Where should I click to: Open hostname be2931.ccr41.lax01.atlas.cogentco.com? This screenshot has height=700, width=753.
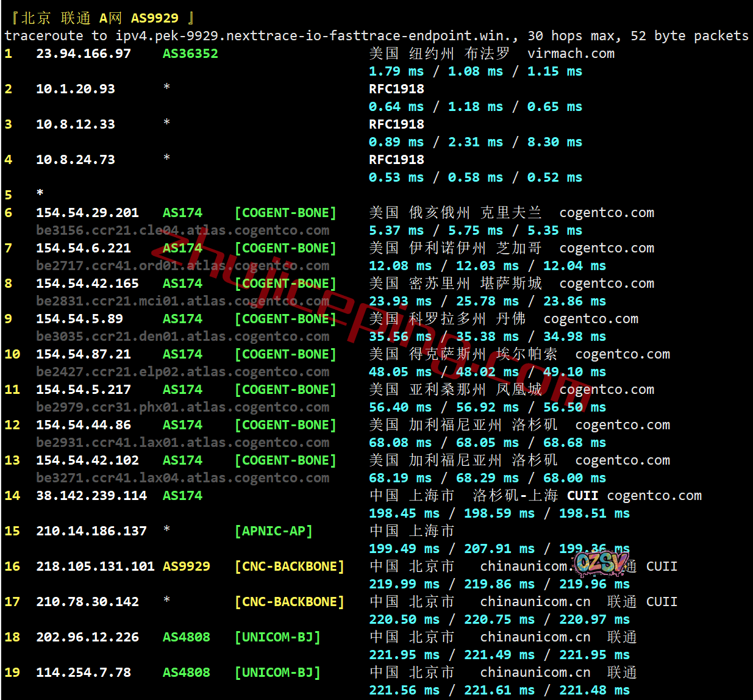pyautogui.click(x=182, y=443)
